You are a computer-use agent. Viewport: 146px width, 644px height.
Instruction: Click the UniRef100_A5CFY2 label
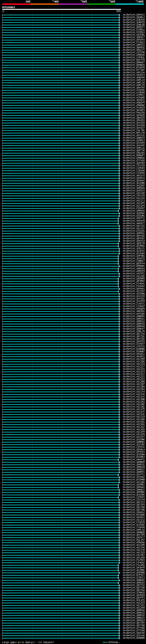click(x=134, y=218)
